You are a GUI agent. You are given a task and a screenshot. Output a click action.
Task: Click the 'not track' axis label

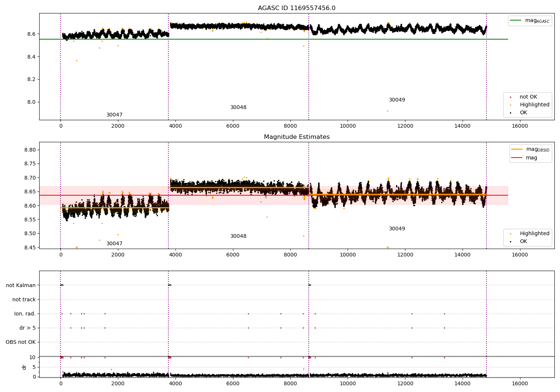point(24,300)
